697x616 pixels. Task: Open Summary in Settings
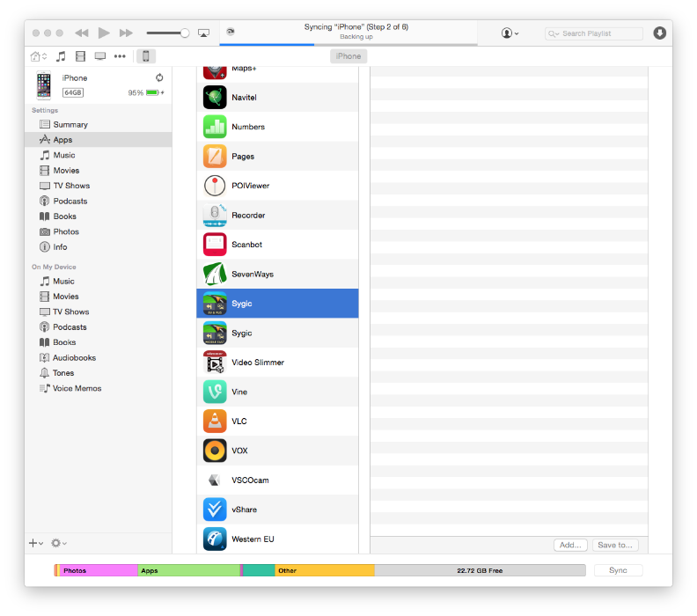click(99, 124)
